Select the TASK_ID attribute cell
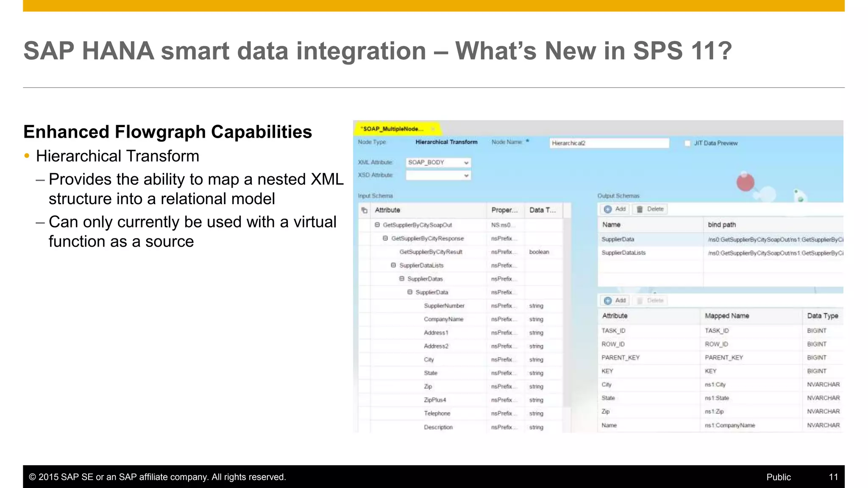The width and height of the screenshot is (868, 488). tap(649, 331)
